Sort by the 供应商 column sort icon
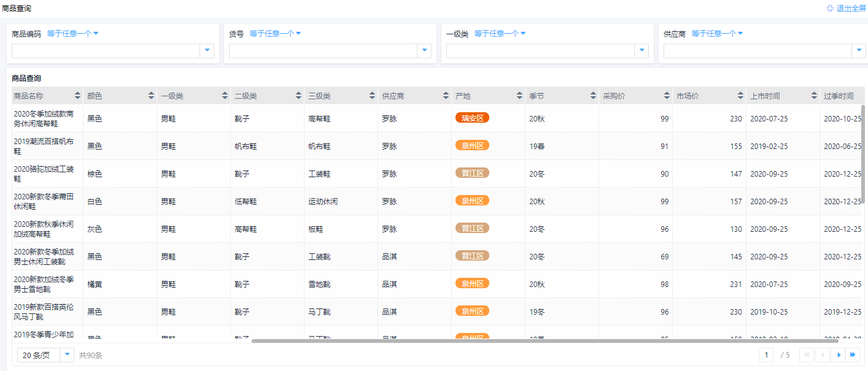Viewport: 868px width, 371px height. pyautogui.click(x=446, y=96)
